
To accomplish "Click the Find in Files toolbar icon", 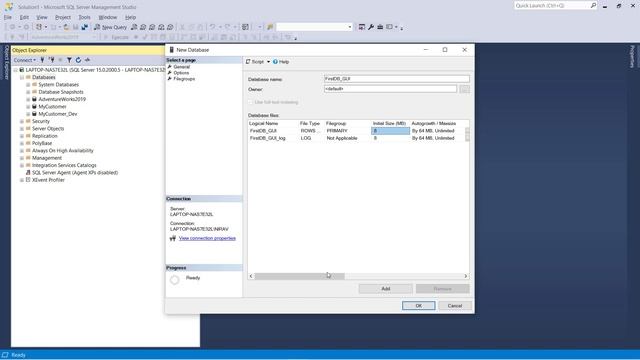I will pos(270,27).
